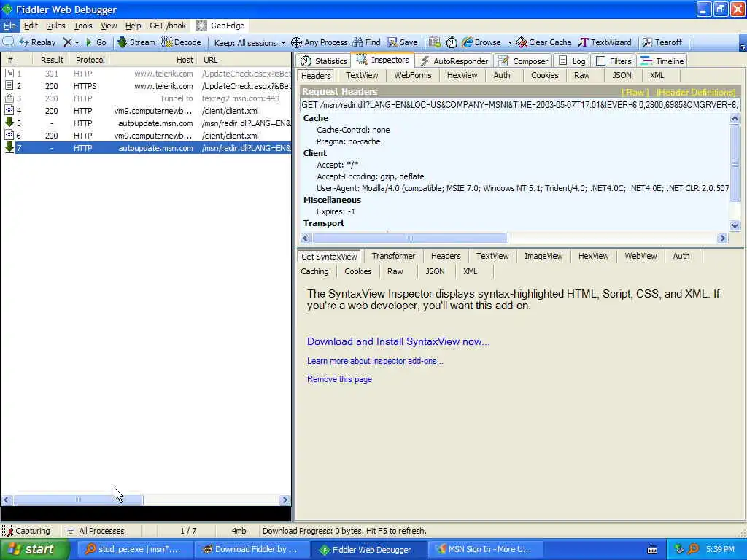747x560 pixels.
Task: Click the Clear Cache button
Action: pos(543,42)
